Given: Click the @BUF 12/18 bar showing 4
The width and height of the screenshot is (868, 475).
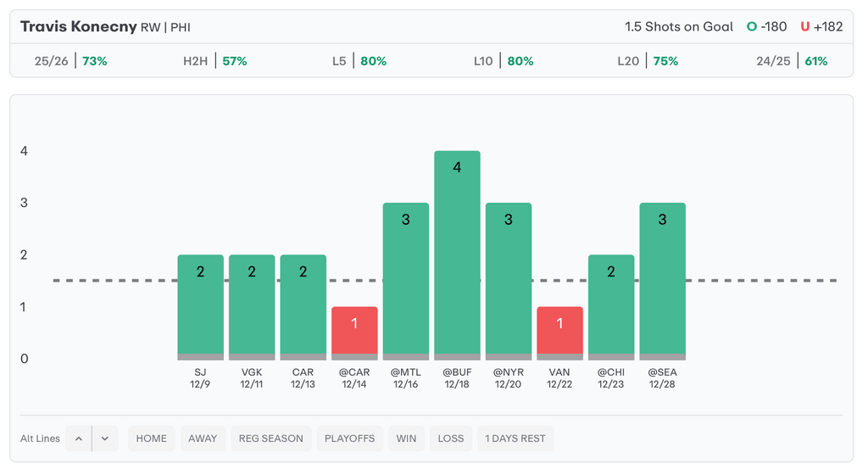Looking at the screenshot, I should tap(457, 254).
